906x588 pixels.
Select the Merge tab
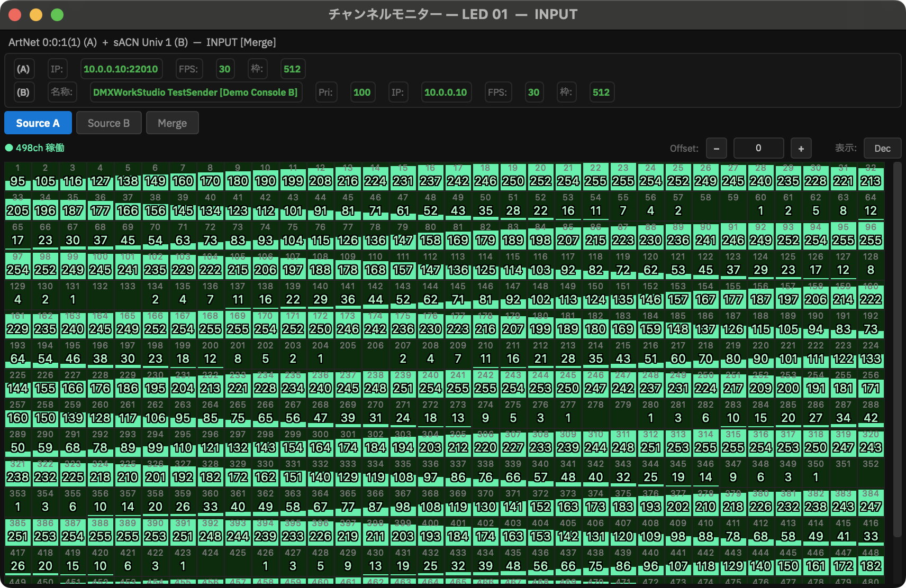coord(172,123)
